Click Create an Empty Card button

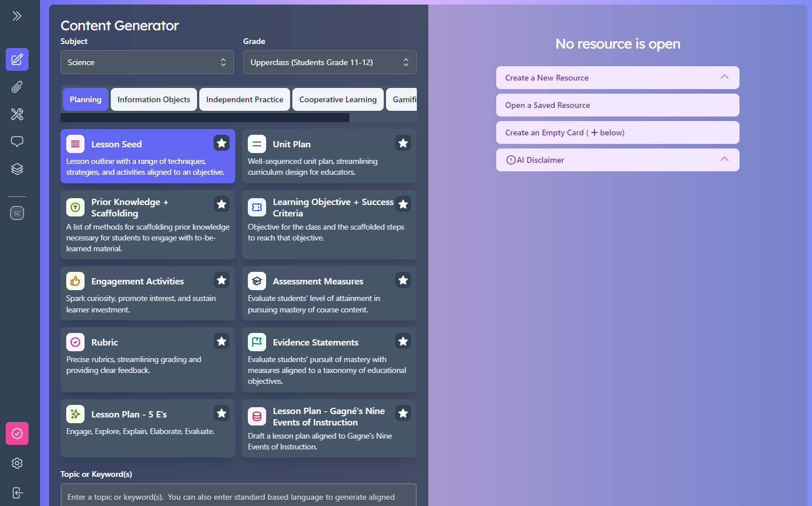(x=617, y=132)
